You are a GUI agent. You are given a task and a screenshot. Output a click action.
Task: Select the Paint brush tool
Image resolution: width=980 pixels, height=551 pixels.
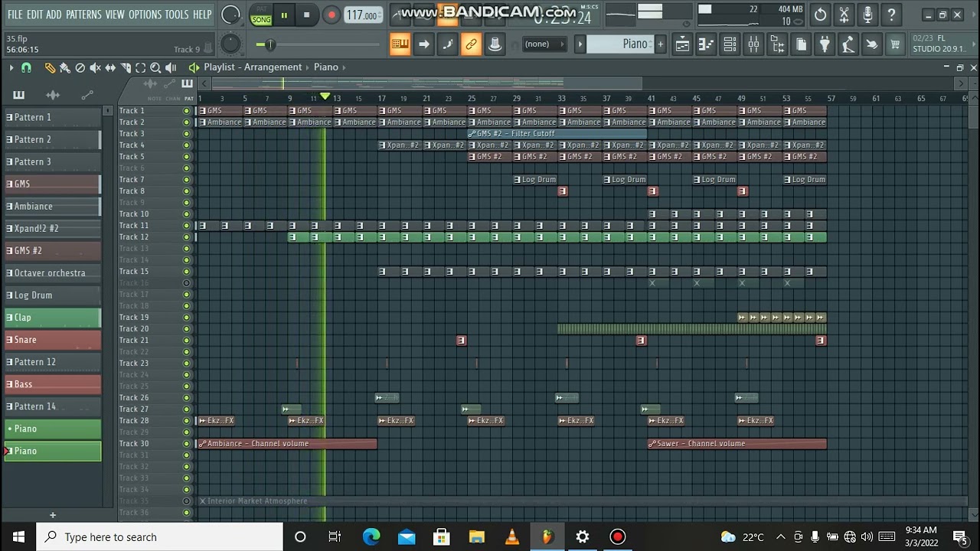point(65,68)
